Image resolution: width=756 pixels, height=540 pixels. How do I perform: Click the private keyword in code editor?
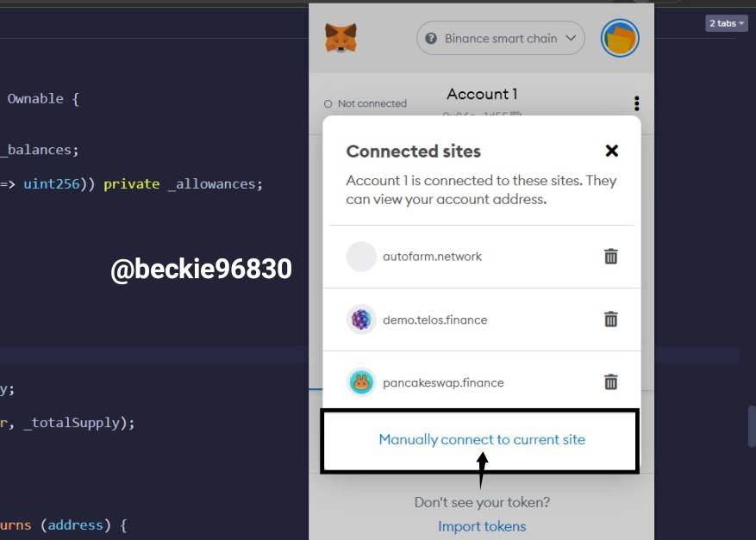[x=131, y=184]
